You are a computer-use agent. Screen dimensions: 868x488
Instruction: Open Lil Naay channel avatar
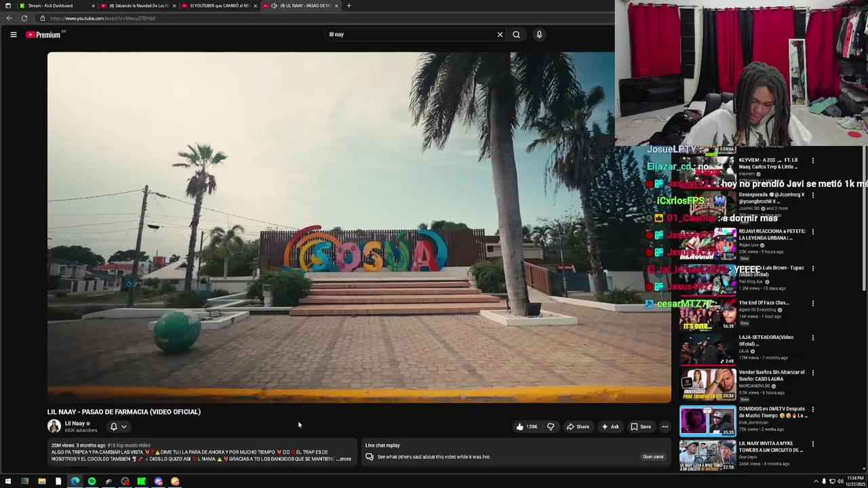(54, 426)
